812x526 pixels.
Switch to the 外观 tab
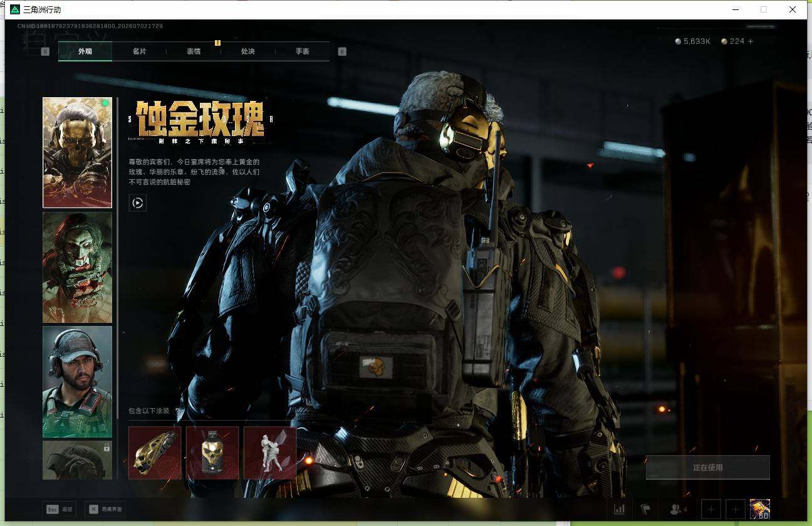tap(85, 51)
